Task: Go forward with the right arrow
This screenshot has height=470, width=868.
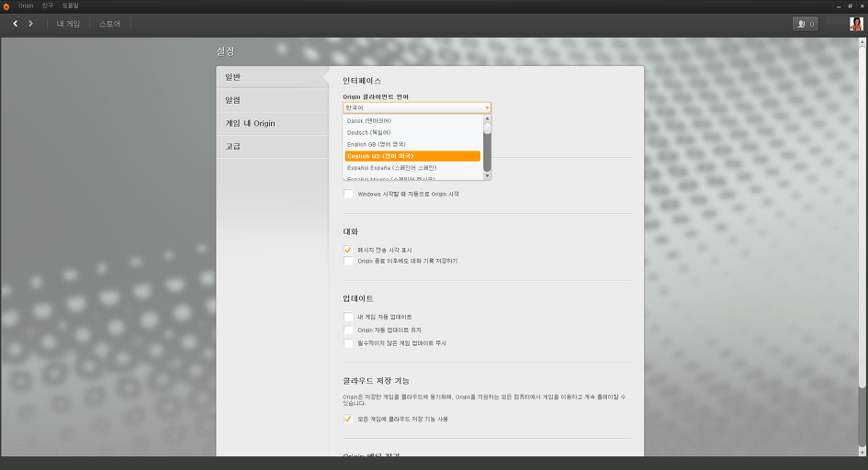Action: click(30, 24)
